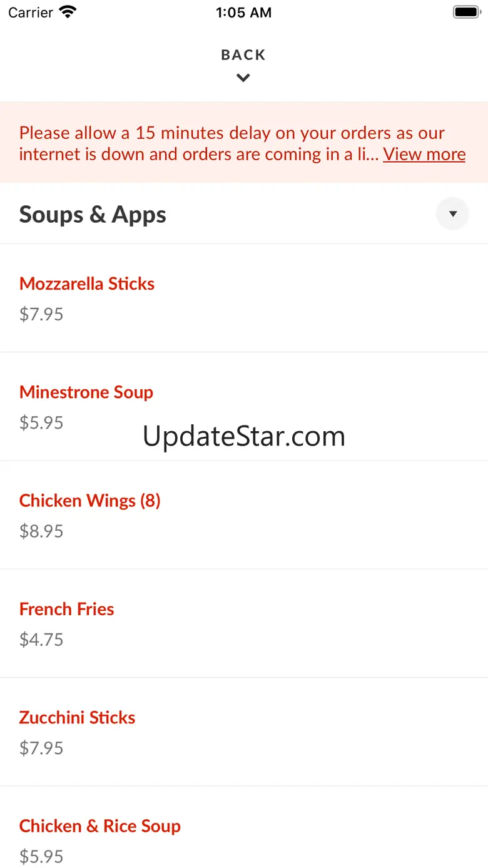This screenshot has height=868, width=488.
Task: Tap the $4.75 French Fries price
Action: pyautogui.click(x=41, y=640)
